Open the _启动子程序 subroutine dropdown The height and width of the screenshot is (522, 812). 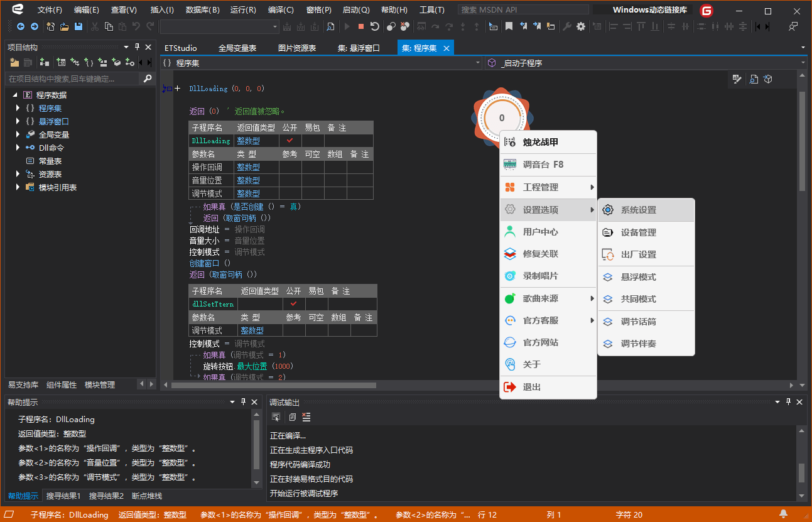pyautogui.click(x=803, y=63)
